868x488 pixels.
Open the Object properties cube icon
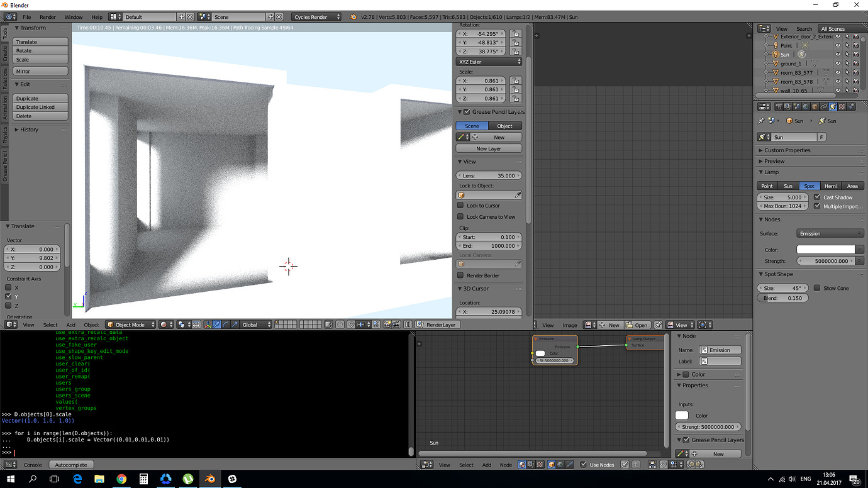pyautogui.click(x=815, y=107)
